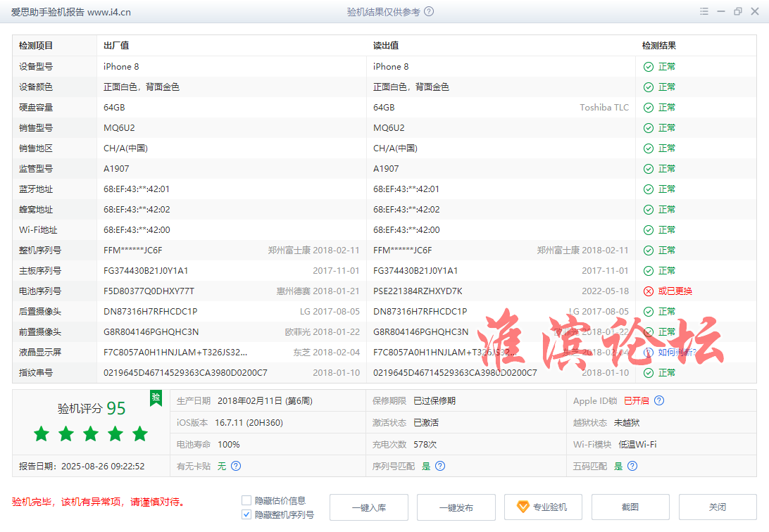The width and height of the screenshot is (769, 532).
Task: Open the menu list icon in title bar
Action: point(704,11)
